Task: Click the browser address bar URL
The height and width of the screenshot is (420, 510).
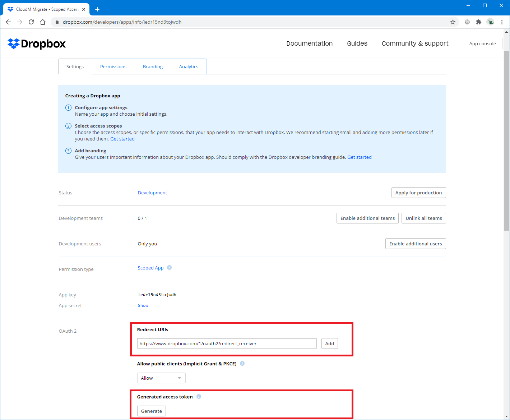Action: (x=122, y=22)
